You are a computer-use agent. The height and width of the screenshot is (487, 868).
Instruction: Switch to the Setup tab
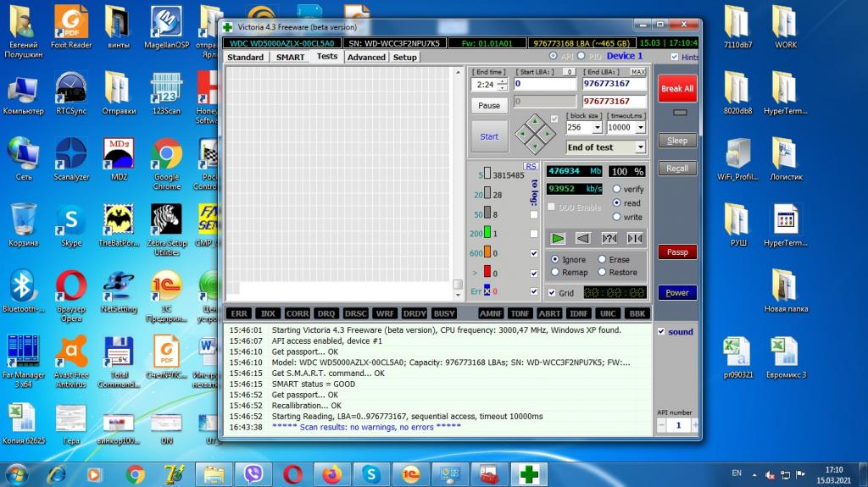(404, 57)
